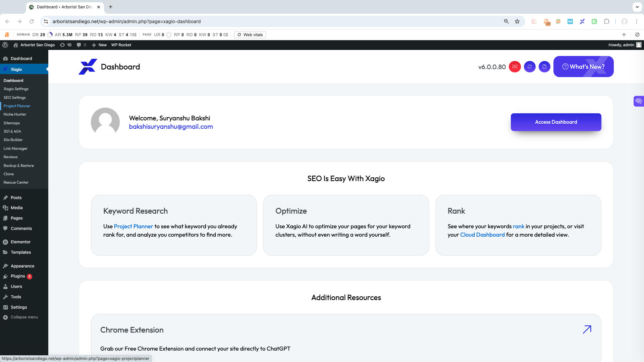
Task: Open Pages in WordPress sidebar
Action: tap(24, 218)
